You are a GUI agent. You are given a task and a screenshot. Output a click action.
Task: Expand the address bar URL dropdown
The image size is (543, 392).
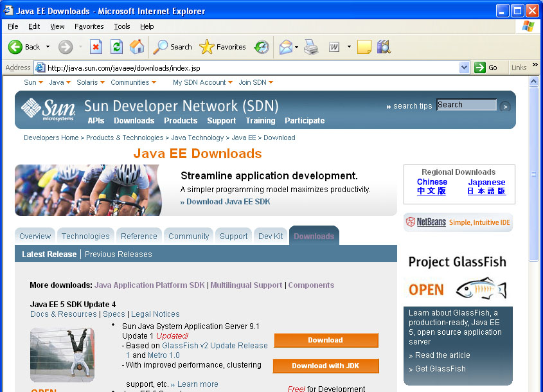coord(465,67)
